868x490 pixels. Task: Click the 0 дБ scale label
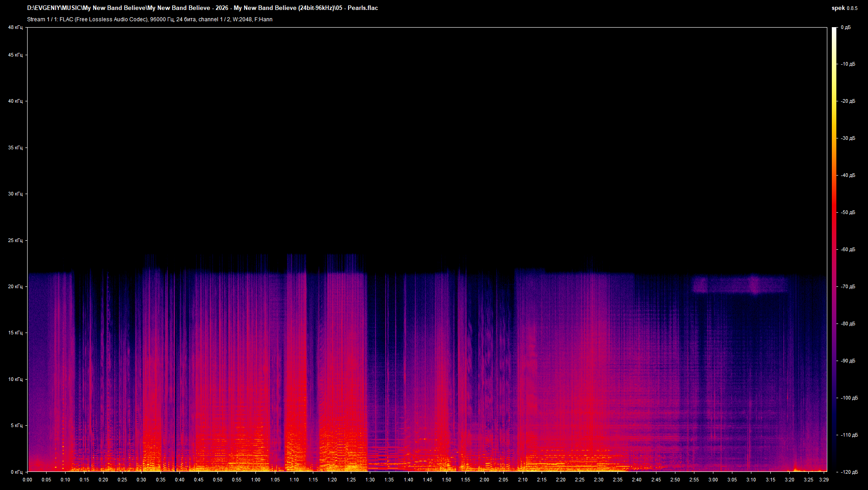pos(846,28)
